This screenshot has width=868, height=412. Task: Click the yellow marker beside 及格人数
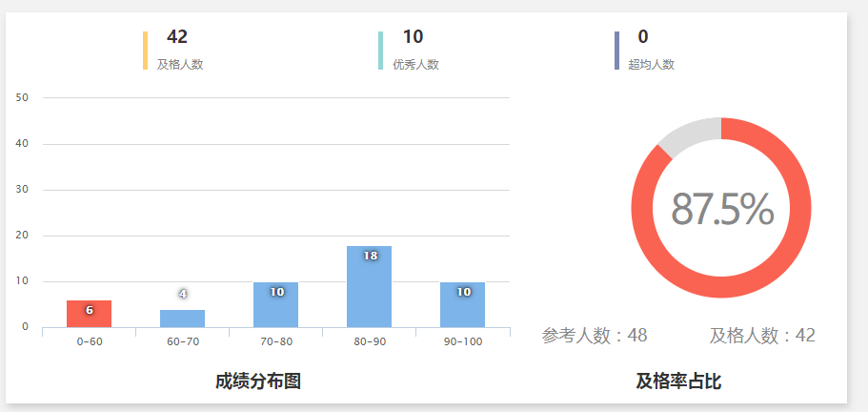[145, 51]
